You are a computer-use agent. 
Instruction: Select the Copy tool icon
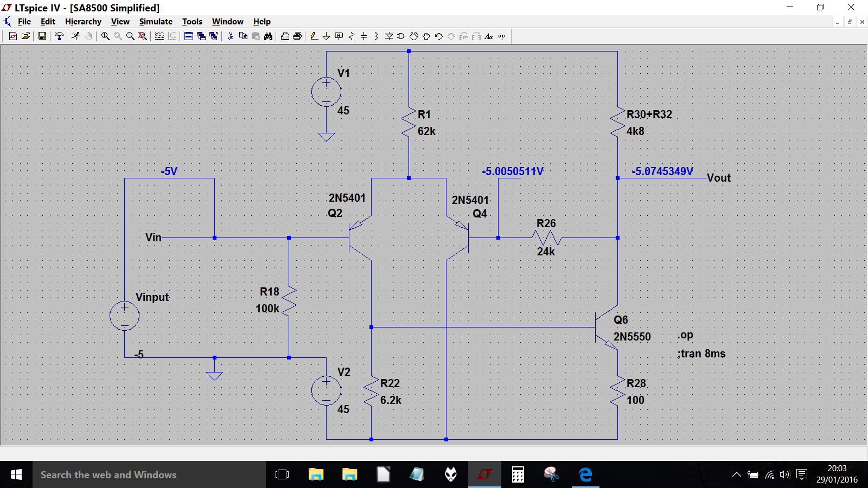(243, 36)
